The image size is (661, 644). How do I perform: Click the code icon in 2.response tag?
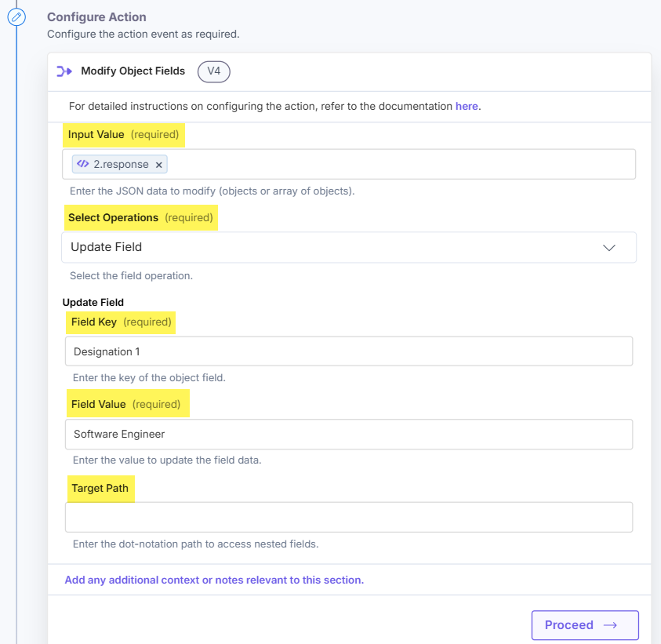pos(83,164)
